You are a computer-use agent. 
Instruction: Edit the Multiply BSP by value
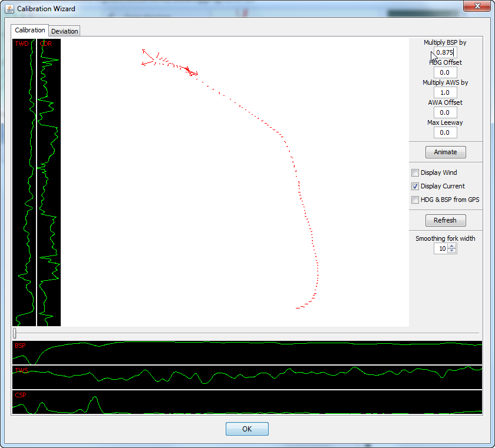coord(445,52)
